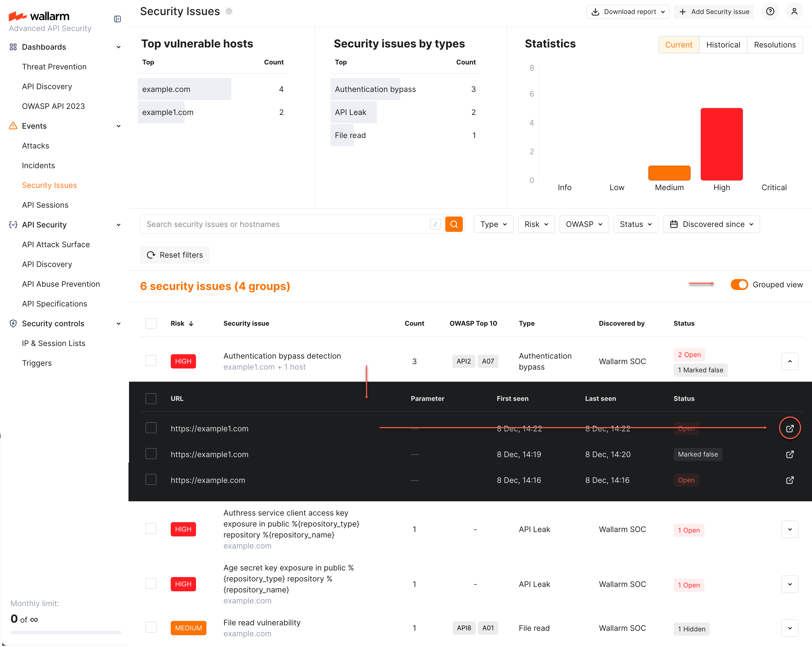Select all URLs with the header checkbox
This screenshot has height=647, width=812.
(x=151, y=398)
